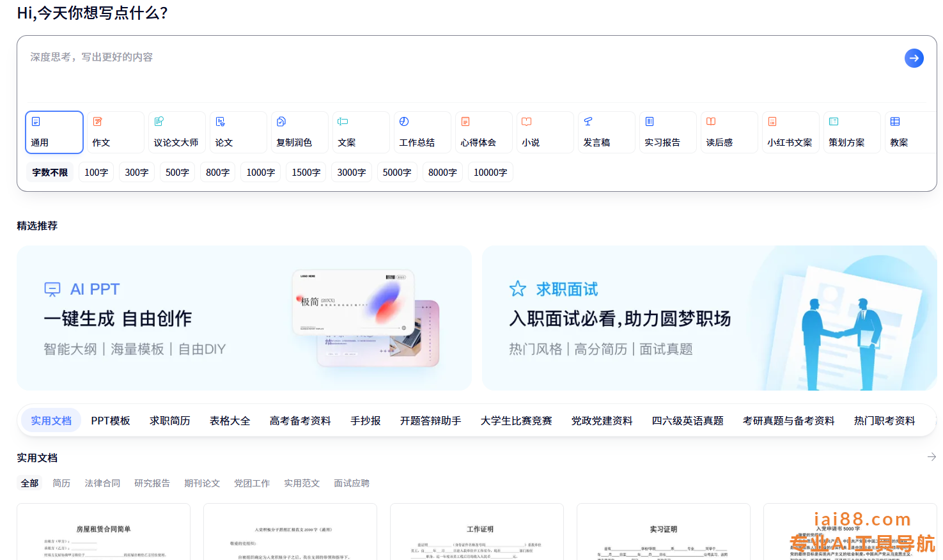The width and height of the screenshot is (943, 560).
Task: Switch to 开题答辩助手 tab
Action: pyautogui.click(x=431, y=421)
